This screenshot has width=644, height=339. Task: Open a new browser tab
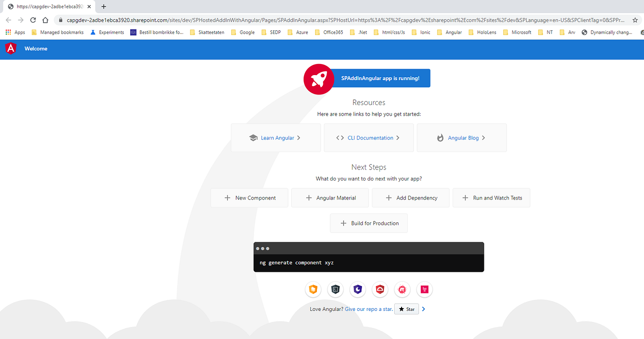pyautogui.click(x=103, y=6)
